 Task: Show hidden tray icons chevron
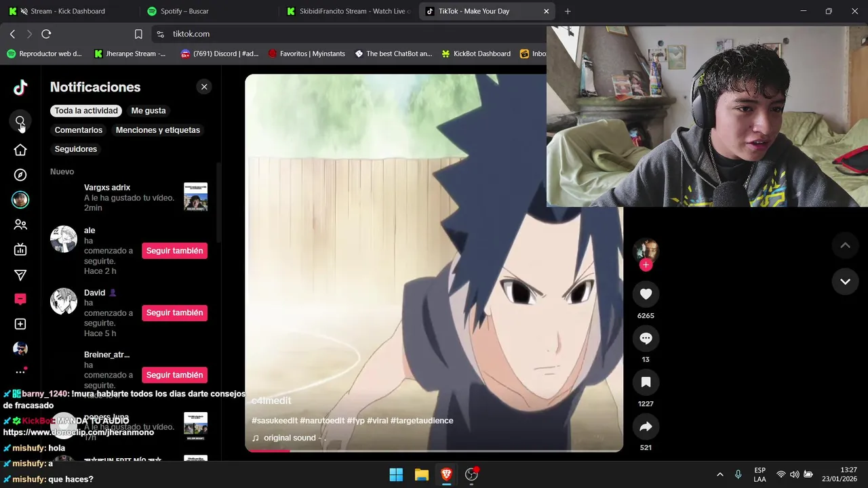pos(720,474)
